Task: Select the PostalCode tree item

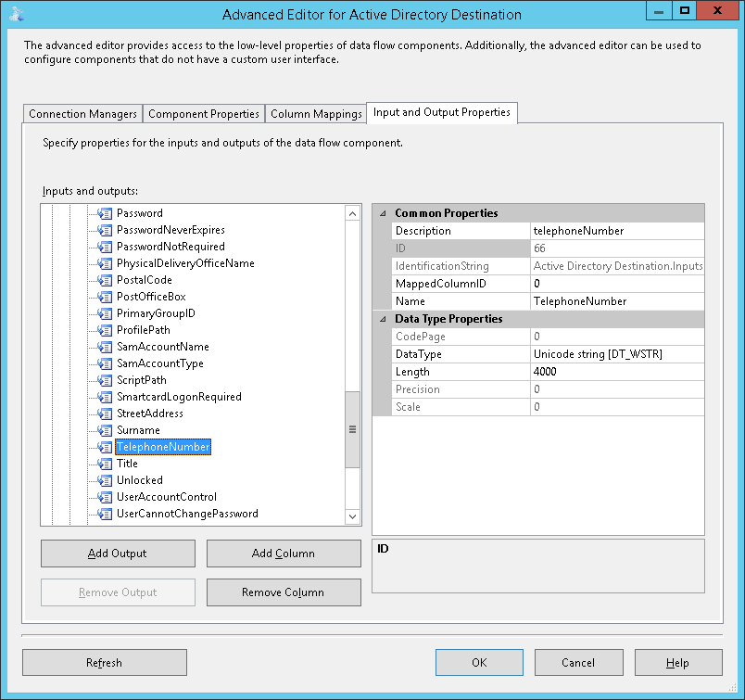Action: [145, 280]
